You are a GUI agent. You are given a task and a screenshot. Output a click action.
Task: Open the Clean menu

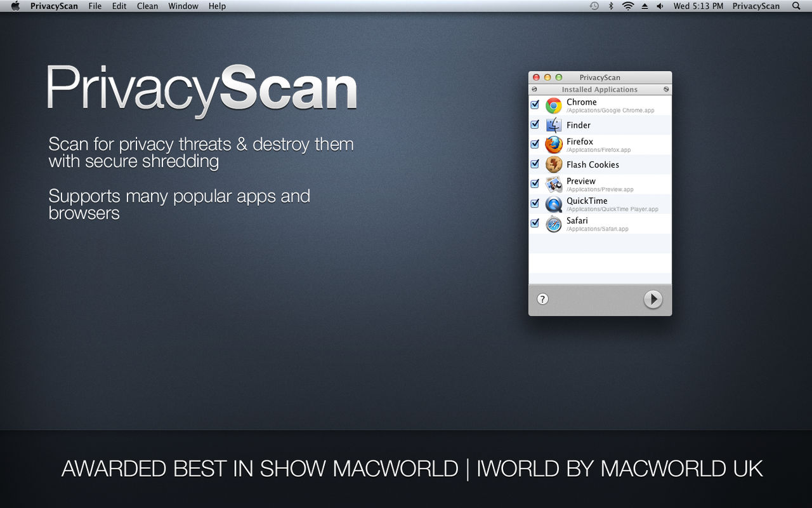coord(147,6)
